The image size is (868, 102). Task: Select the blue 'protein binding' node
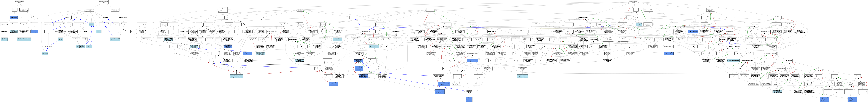[x=14, y=17]
